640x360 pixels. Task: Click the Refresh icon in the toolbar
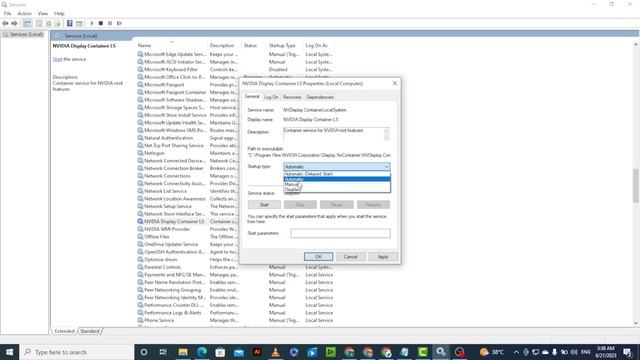(49, 23)
